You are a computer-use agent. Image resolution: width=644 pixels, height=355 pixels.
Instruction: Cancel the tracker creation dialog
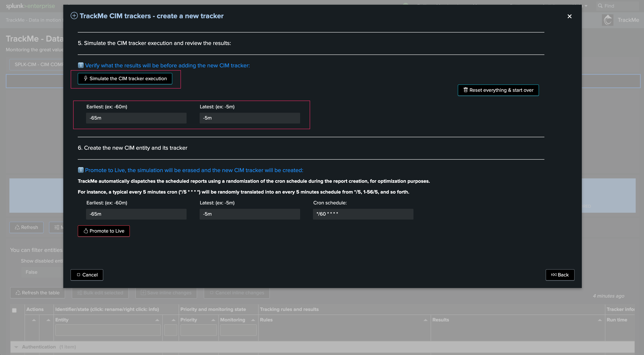(87, 275)
